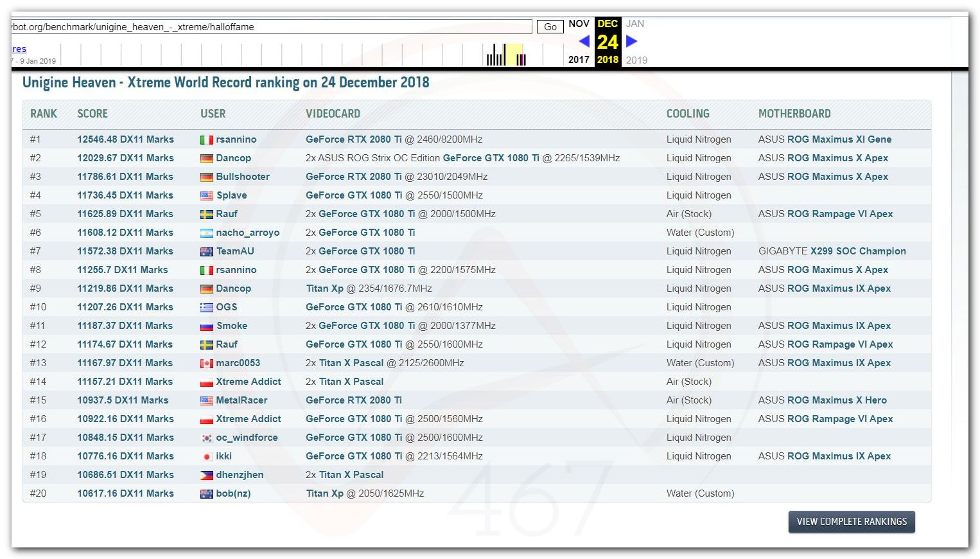Open the dhenzjhen user profile

[240, 475]
